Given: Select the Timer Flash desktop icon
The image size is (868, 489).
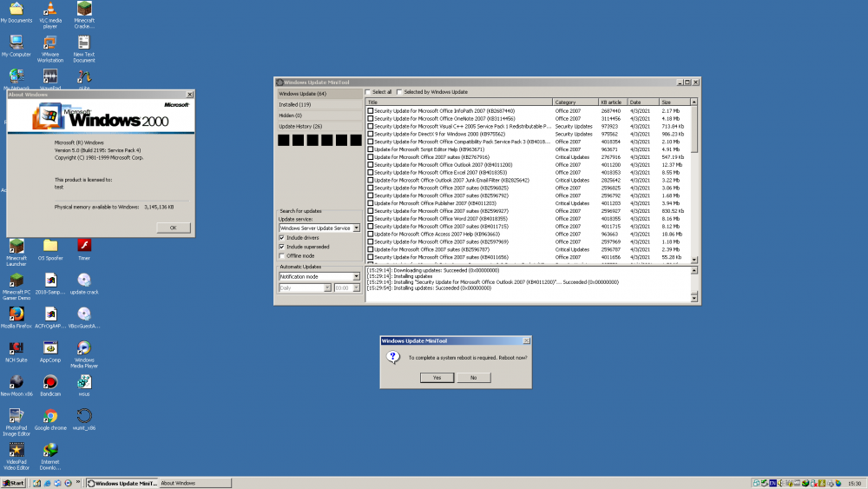Looking at the screenshot, I should pos(84,250).
